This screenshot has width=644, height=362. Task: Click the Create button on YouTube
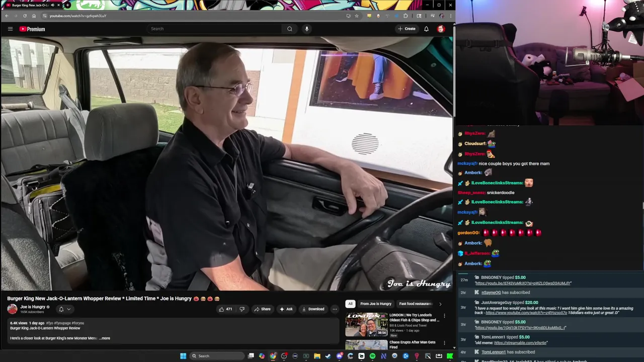click(x=407, y=29)
